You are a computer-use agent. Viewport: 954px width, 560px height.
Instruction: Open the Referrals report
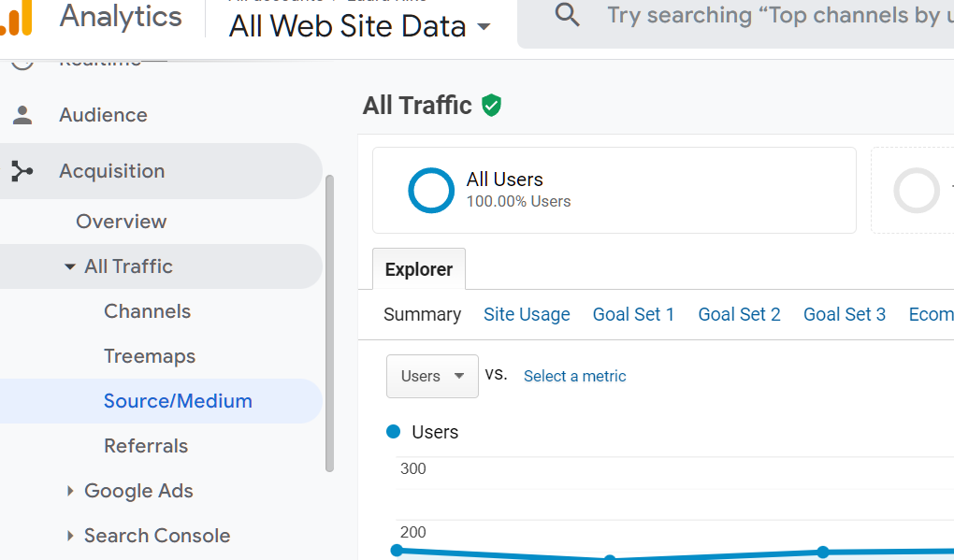click(146, 446)
